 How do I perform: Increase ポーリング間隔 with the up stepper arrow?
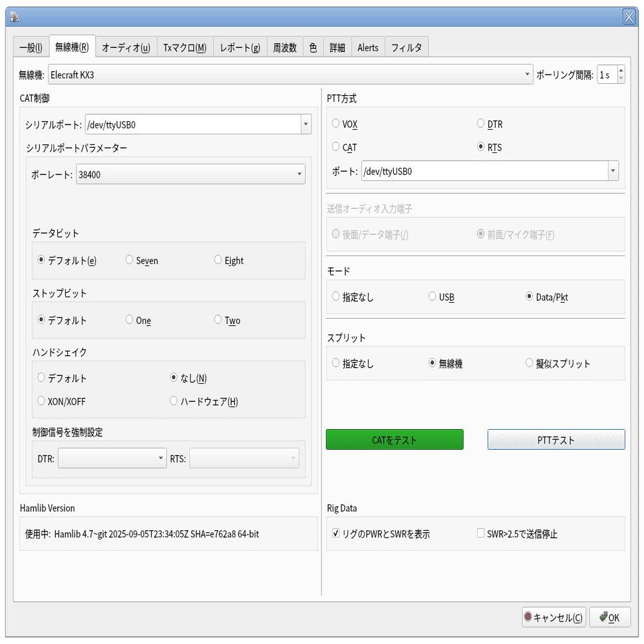pos(620,70)
